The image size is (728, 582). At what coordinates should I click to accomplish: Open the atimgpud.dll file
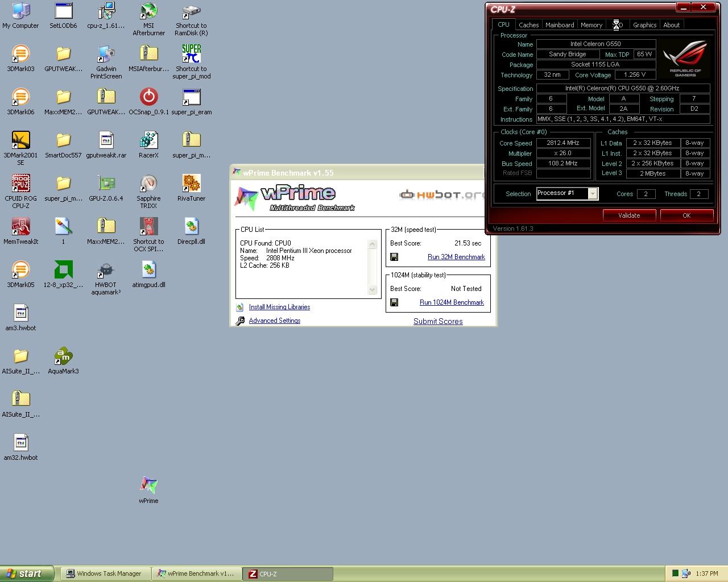[x=148, y=275]
